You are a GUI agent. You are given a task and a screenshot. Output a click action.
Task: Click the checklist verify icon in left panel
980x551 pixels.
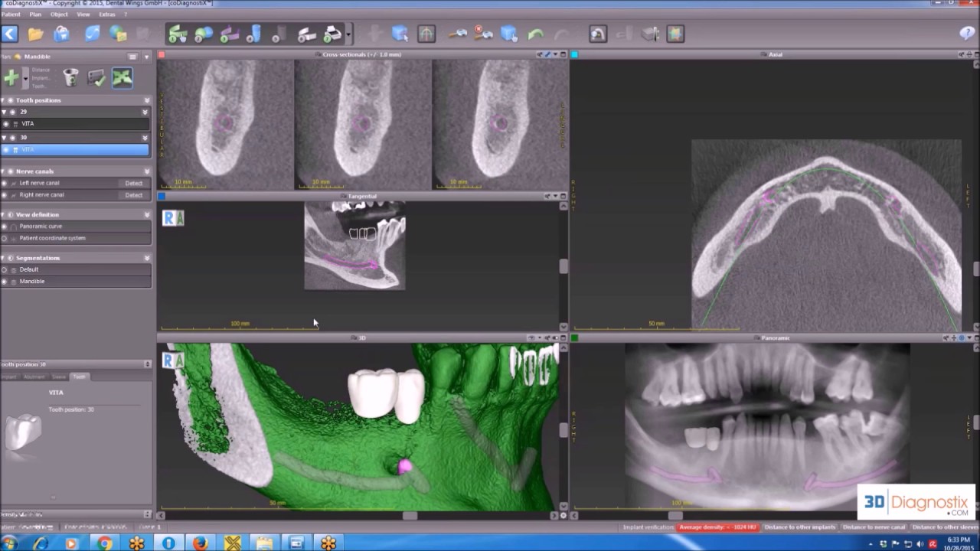96,77
